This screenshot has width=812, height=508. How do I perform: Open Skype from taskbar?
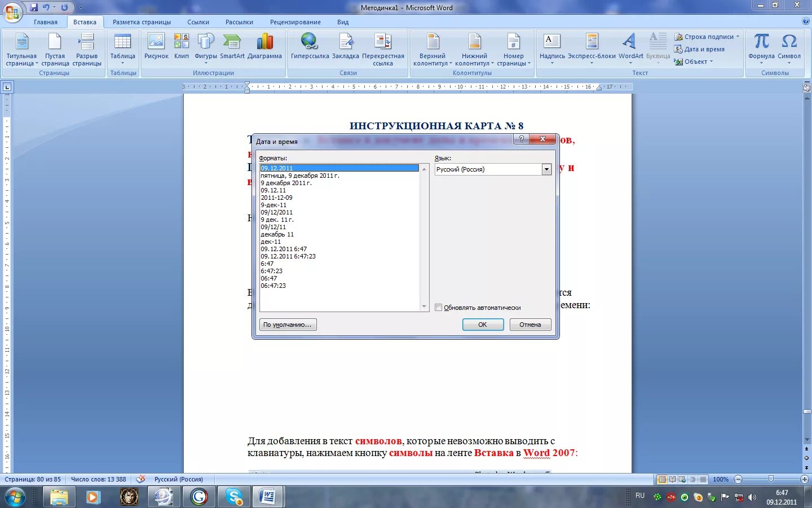tap(233, 497)
